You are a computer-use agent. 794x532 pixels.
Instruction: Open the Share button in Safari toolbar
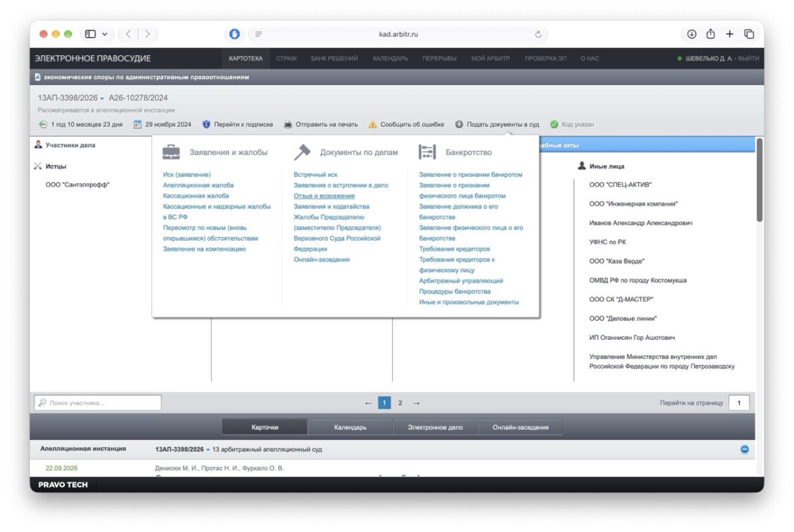710,33
